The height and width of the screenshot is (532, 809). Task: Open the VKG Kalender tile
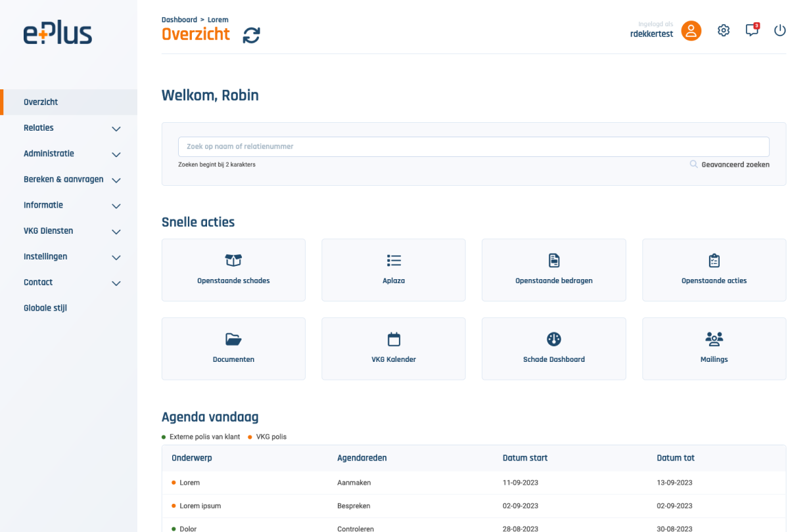[x=393, y=349]
